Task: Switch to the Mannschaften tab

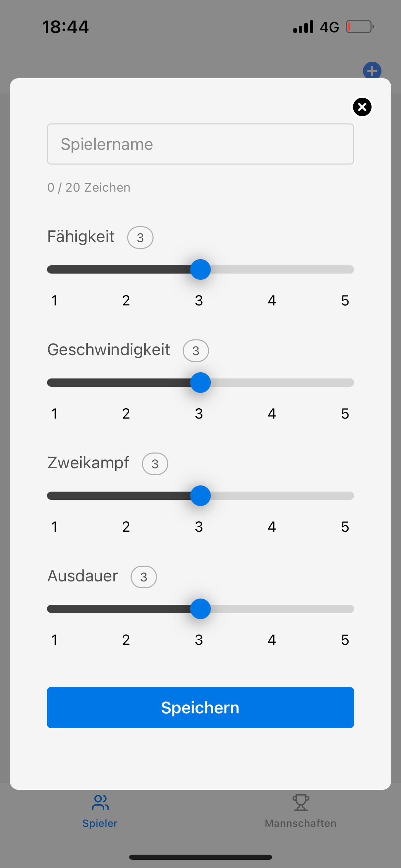Action: coord(301,811)
